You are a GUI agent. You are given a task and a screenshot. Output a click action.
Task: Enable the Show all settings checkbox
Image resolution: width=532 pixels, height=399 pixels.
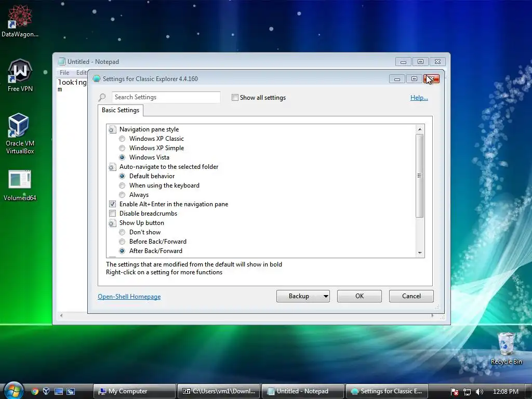[235, 97]
